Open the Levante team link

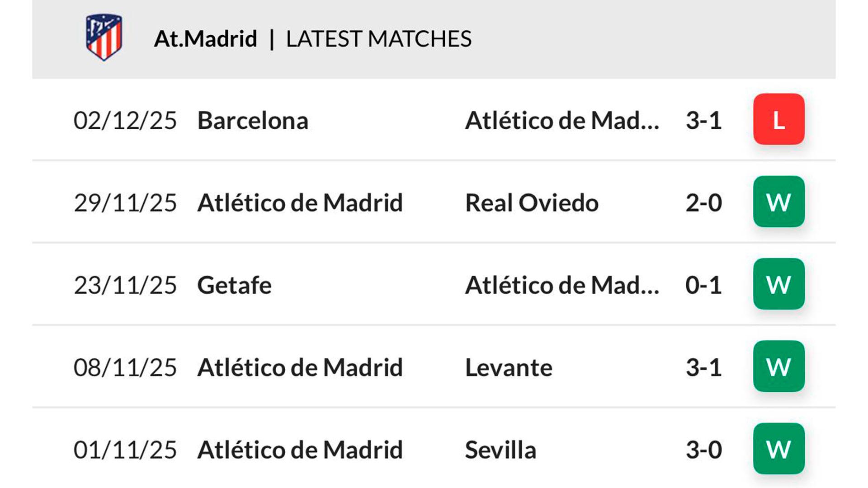(x=509, y=367)
